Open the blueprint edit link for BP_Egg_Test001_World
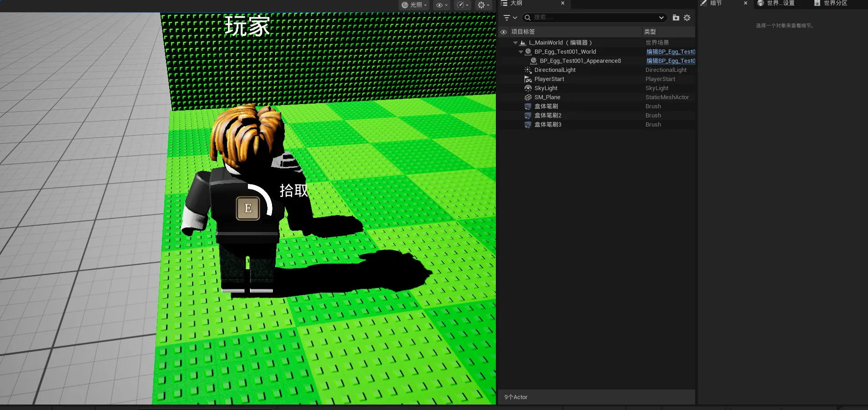868x410 pixels. tap(671, 52)
